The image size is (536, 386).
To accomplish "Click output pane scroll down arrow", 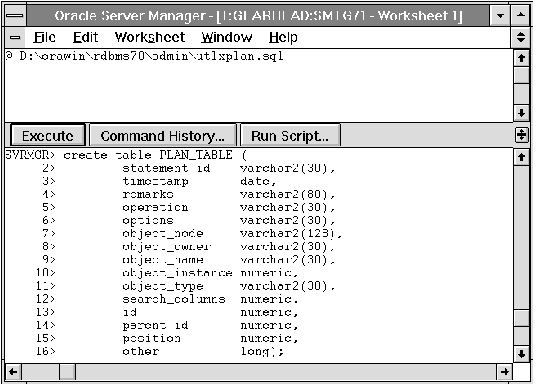I will tap(521, 354).
